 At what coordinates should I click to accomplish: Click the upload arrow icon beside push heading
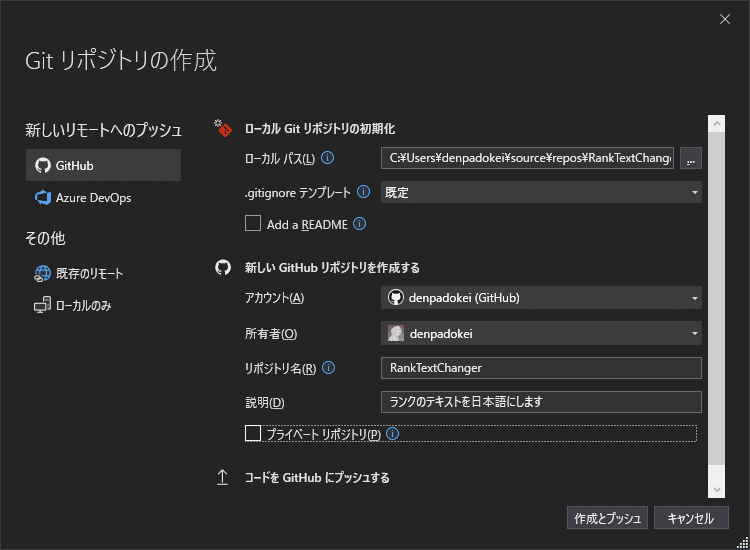point(222,477)
